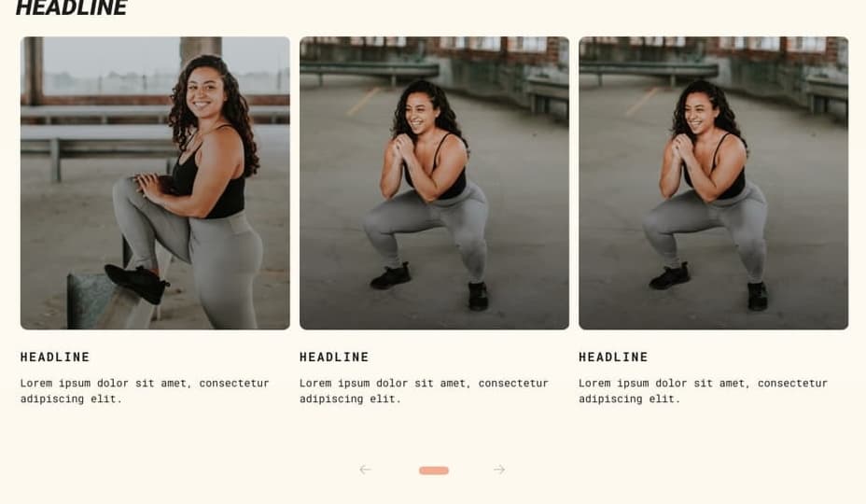
Task: Select first card's Lorem ipsum description
Action: coord(145,391)
